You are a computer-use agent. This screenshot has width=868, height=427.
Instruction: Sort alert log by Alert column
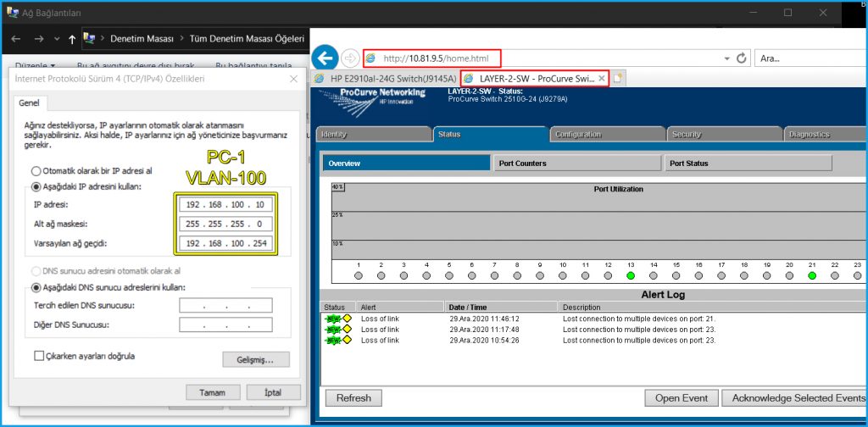click(400, 307)
